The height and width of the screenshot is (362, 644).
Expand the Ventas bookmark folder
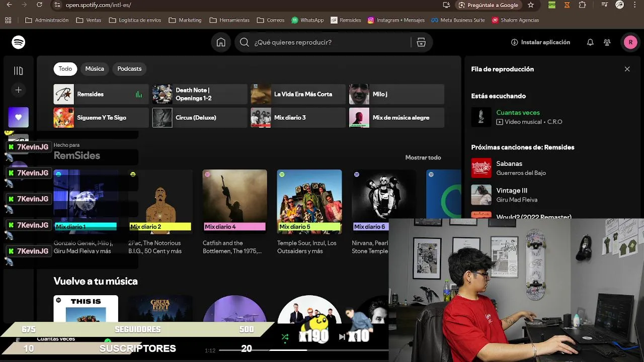coord(89,20)
